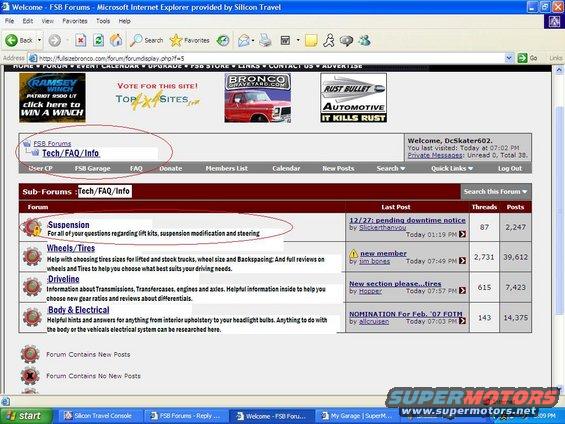
Task: Click the New Posts navbar link
Action: (x=338, y=168)
